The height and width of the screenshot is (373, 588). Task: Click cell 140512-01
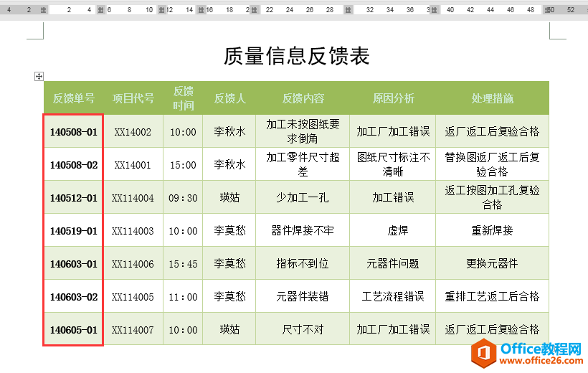(74, 198)
